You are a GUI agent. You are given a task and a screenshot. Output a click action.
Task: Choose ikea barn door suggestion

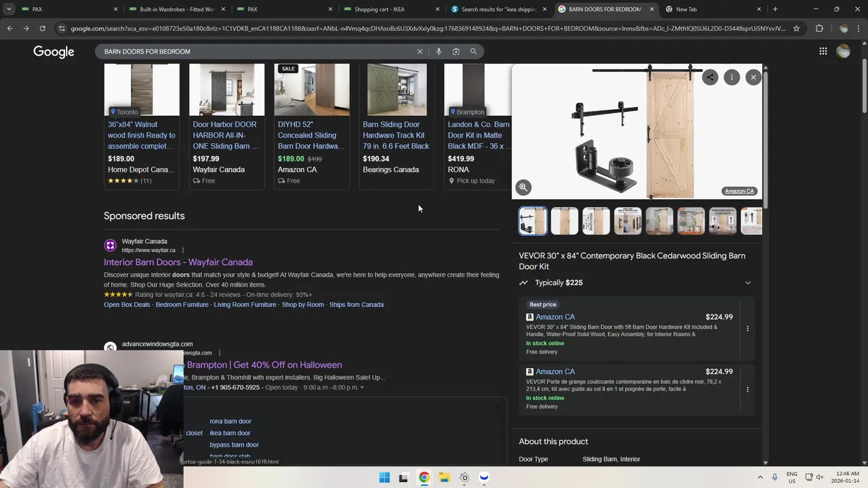[230, 433]
